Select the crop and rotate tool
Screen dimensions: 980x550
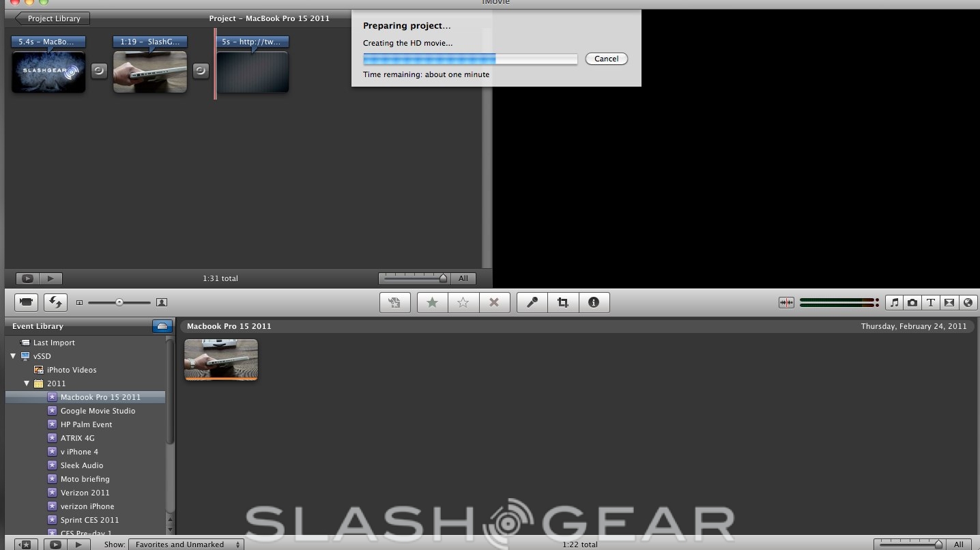pos(563,302)
